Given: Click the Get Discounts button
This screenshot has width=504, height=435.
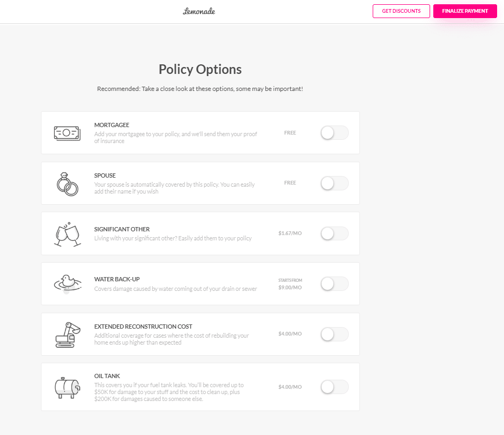Looking at the screenshot, I should pyautogui.click(x=401, y=11).
